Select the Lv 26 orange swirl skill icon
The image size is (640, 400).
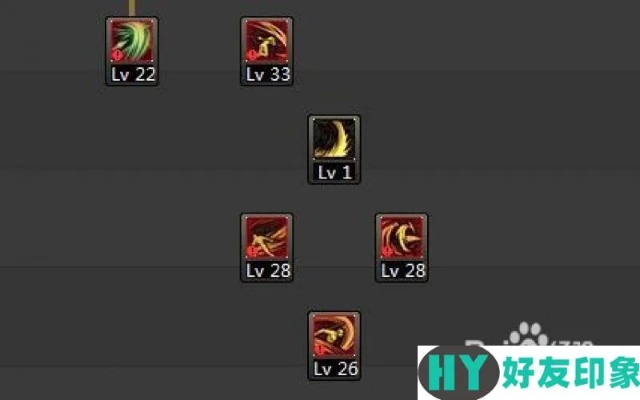(334, 336)
